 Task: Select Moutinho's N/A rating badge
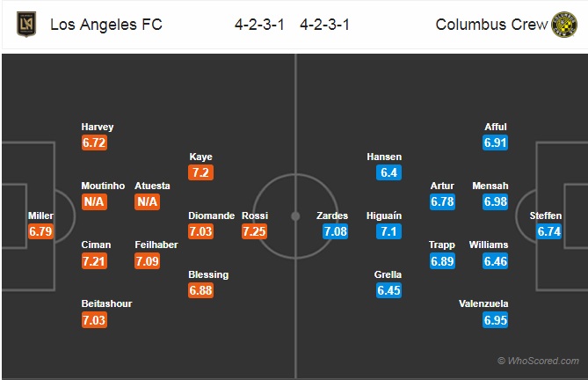click(94, 201)
